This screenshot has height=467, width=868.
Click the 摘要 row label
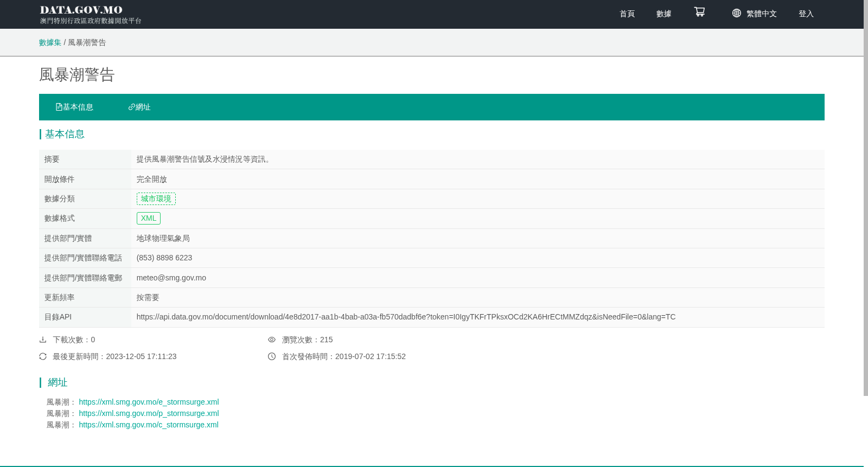coord(52,159)
